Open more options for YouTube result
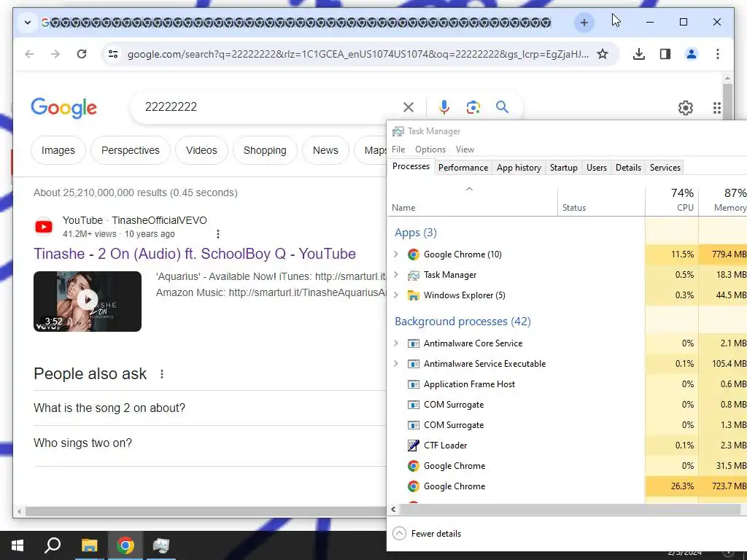747x560 pixels. (217, 234)
